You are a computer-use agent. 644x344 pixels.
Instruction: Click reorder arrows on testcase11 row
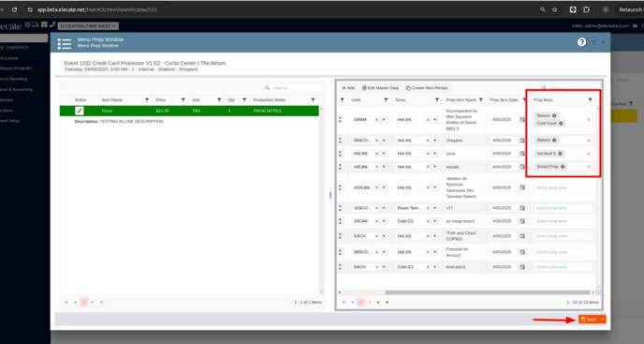[340, 267]
